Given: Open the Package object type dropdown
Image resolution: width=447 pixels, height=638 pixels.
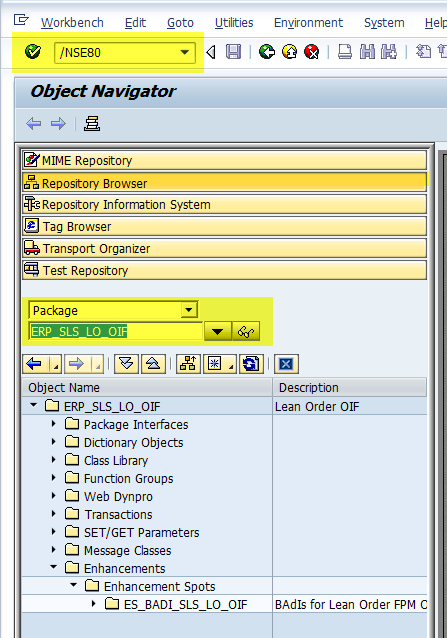Looking at the screenshot, I should [x=189, y=310].
